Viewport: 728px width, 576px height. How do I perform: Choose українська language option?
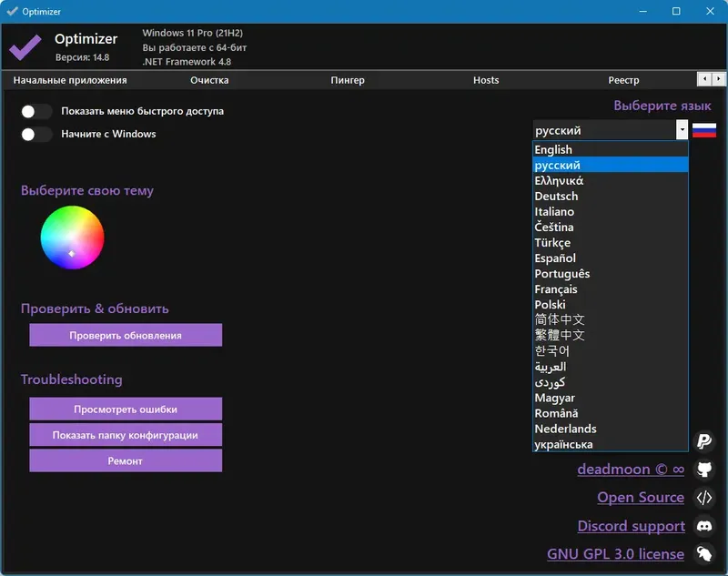pos(610,444)
